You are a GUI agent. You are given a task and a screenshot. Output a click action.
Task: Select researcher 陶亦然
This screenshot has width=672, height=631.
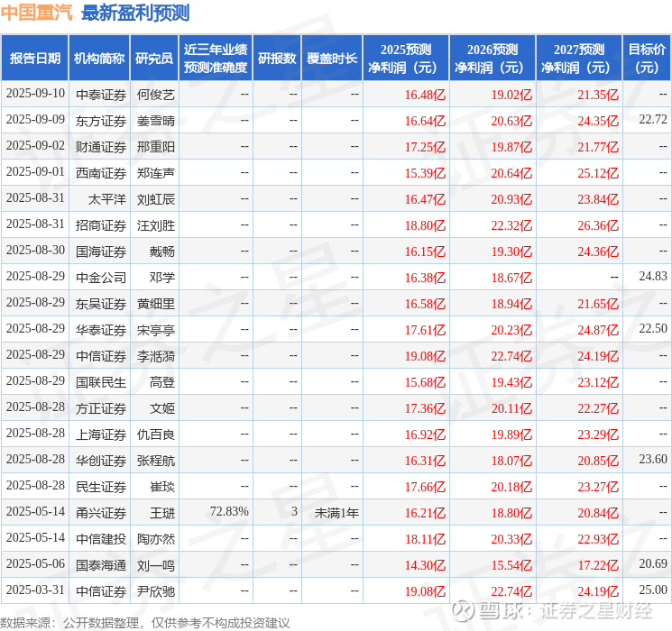[x=156, y=539]
